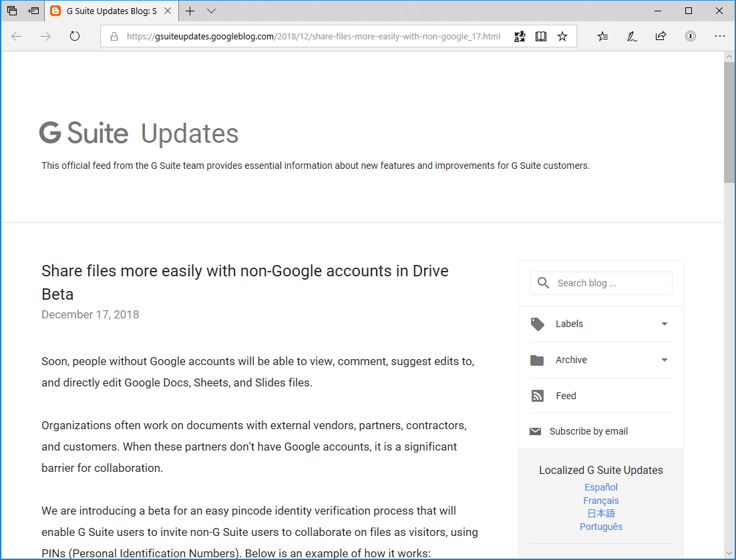Click the Archive folder icon
736x560 pixels.
click(538, 360)
